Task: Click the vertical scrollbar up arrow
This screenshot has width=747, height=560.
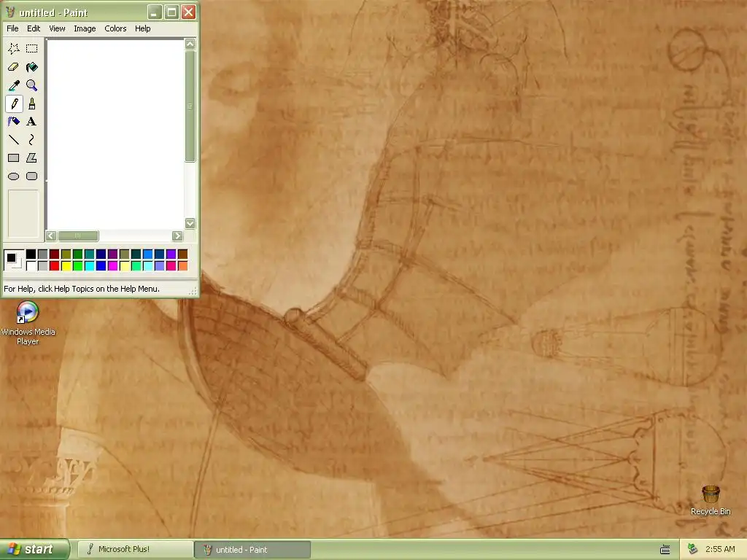Action: tap(190, 44)
